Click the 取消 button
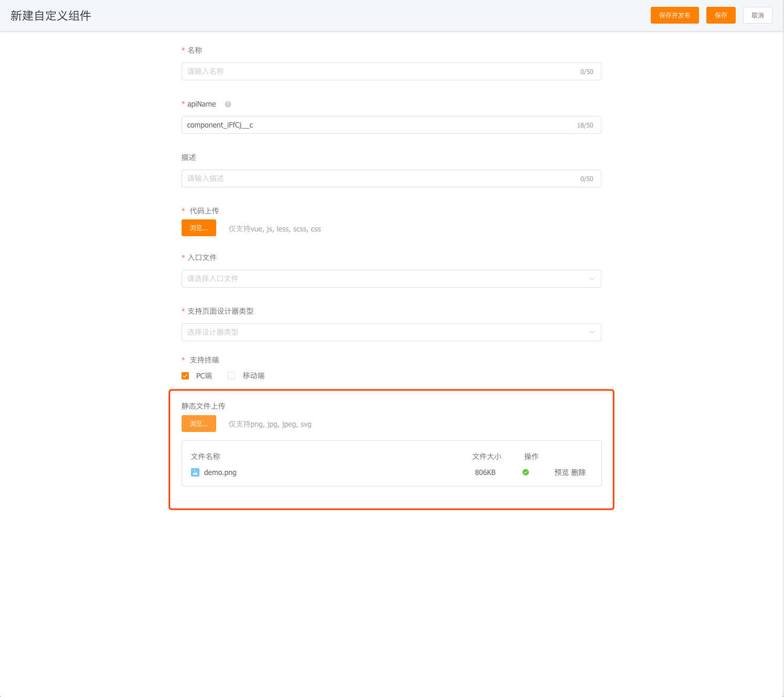This screenshot has width=784, height=697. point(758,15)
